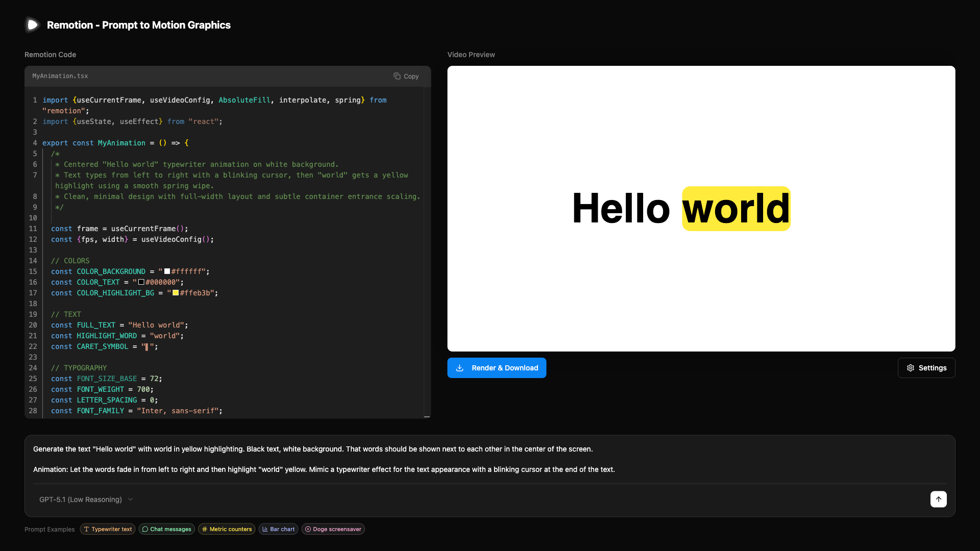Click the Settings gear icon
Screen dimensions: 980x551
click(x=911, y=368)
